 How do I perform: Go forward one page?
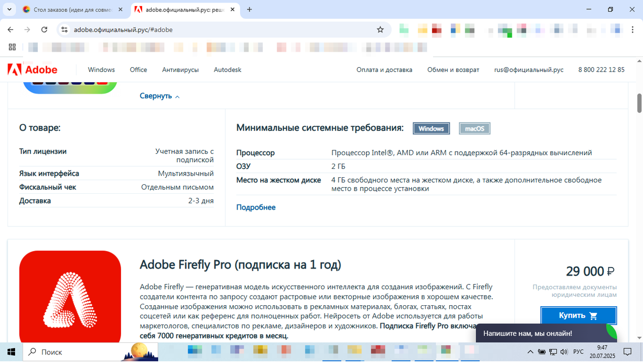tap(27, 30)
